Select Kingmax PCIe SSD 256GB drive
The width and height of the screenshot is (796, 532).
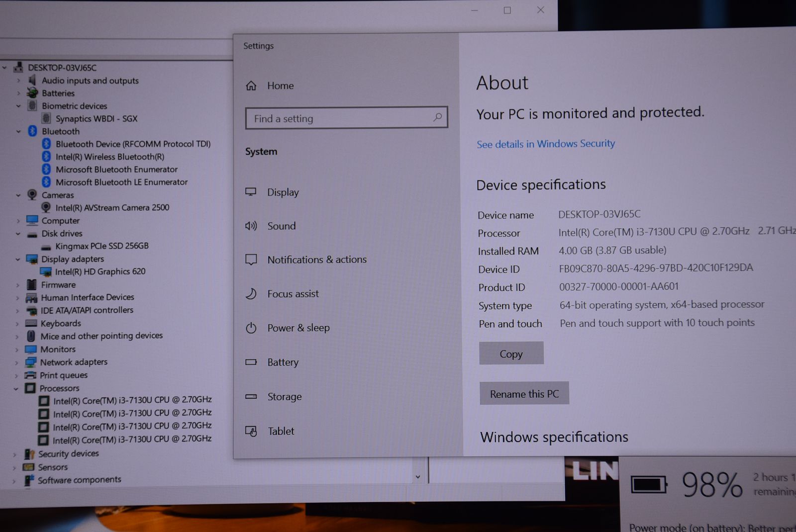click(x=101, y=246)
